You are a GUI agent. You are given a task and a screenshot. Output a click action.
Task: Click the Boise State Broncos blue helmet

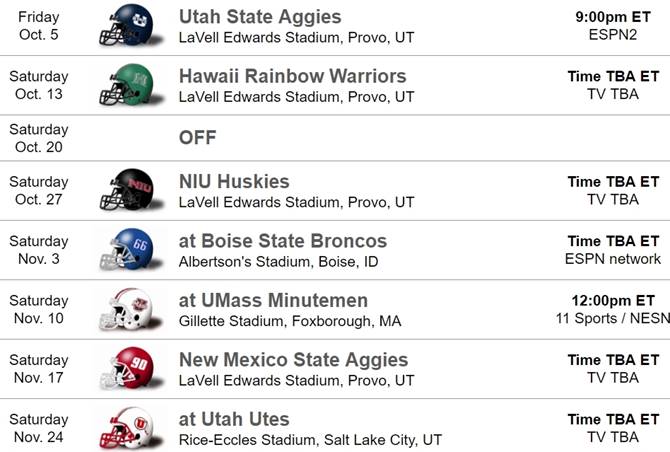tap(125, 249)
